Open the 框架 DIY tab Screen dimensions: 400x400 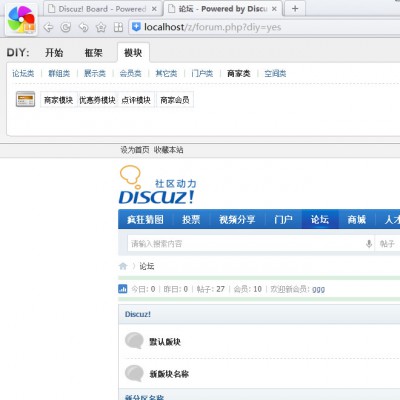pyautogui.click(x=93, y=53)
